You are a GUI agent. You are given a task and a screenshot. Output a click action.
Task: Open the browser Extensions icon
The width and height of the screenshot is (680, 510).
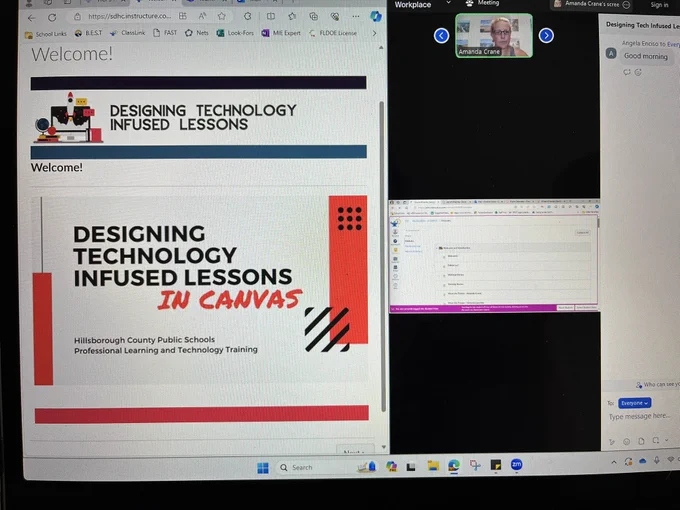247,16
